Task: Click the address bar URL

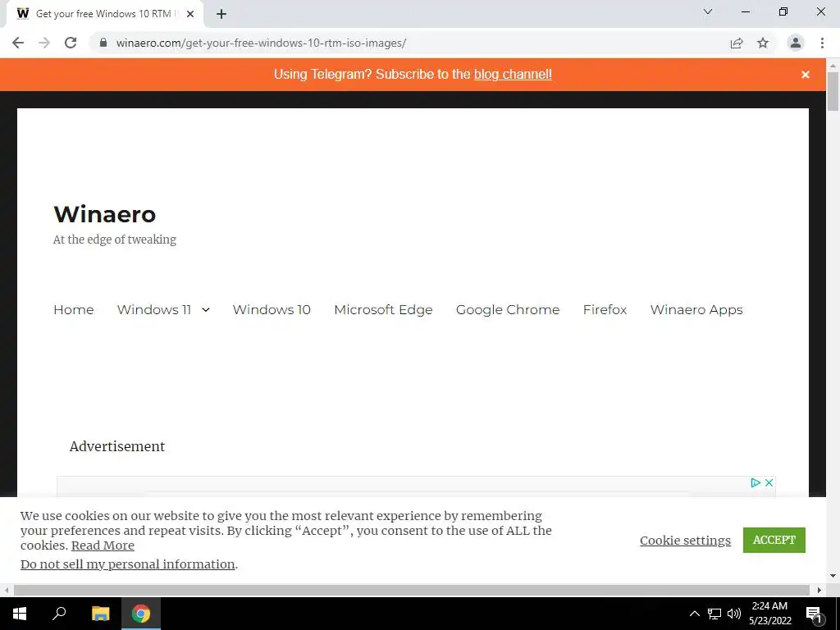Action: [x=261, y=43]
